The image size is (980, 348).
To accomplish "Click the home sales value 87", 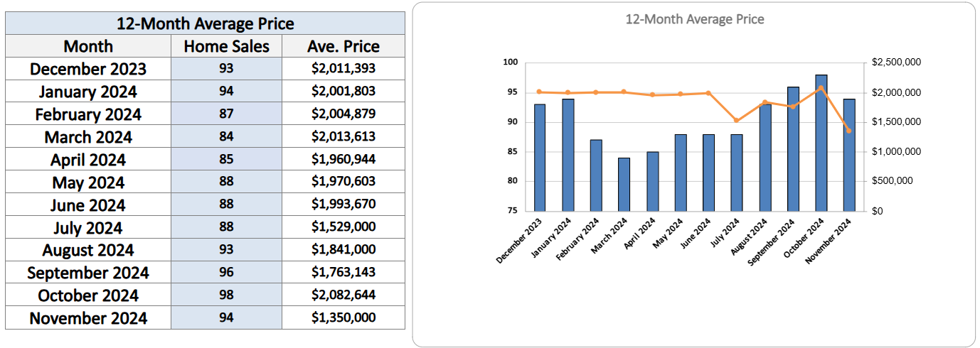I will [x=226, y=114].
